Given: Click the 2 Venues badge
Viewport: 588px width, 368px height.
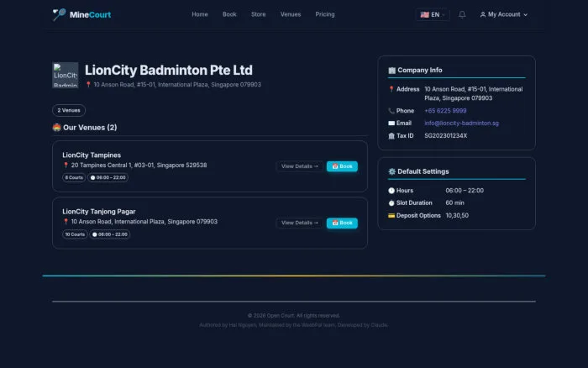Looking at the screenshot, I should (69, 110).
